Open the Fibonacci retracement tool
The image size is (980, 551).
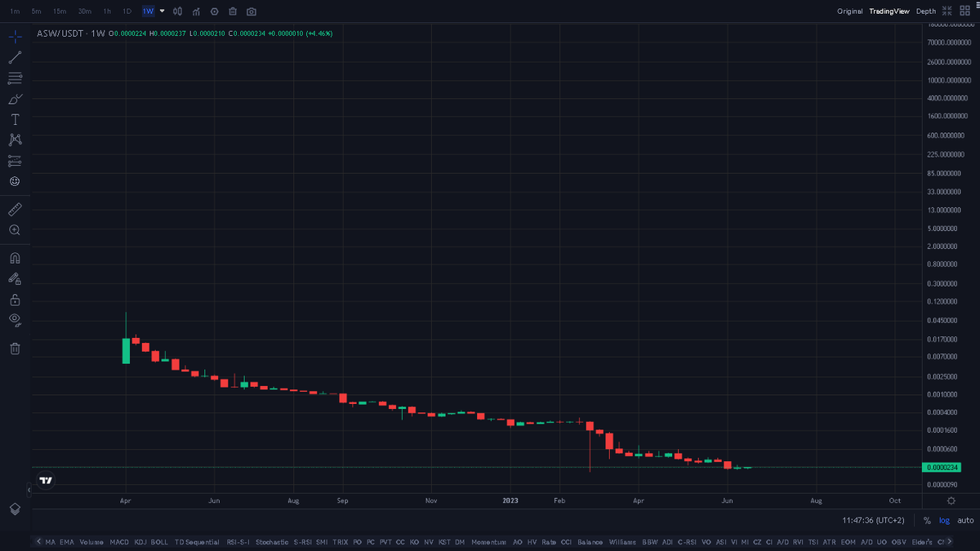pos(15,78)
